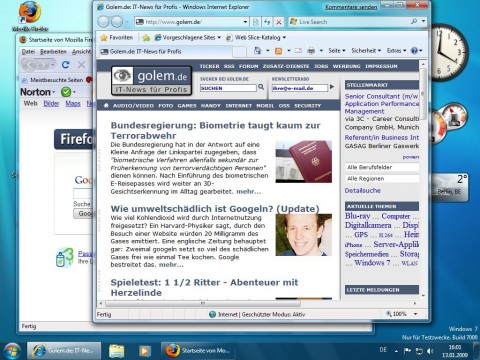Click IE compatibility view icon beside address bar
The height and width of the screenshot is (360, 480).
pos(256,22)
